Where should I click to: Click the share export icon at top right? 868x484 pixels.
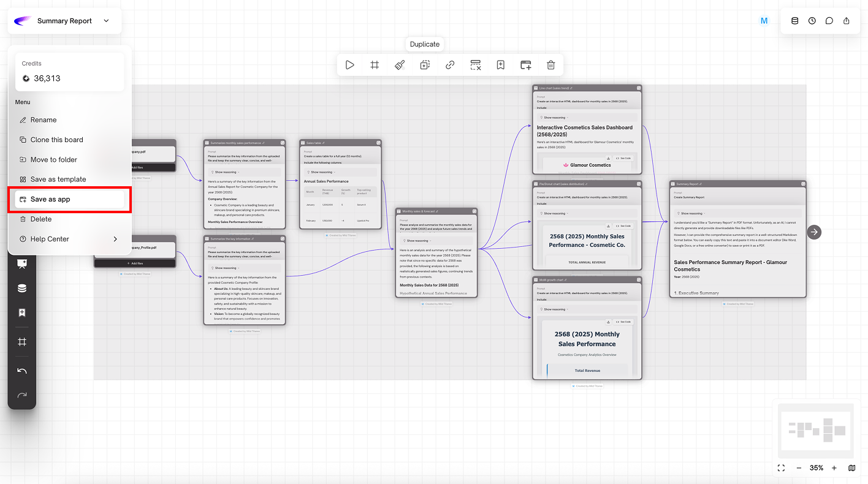coord(847,21)
